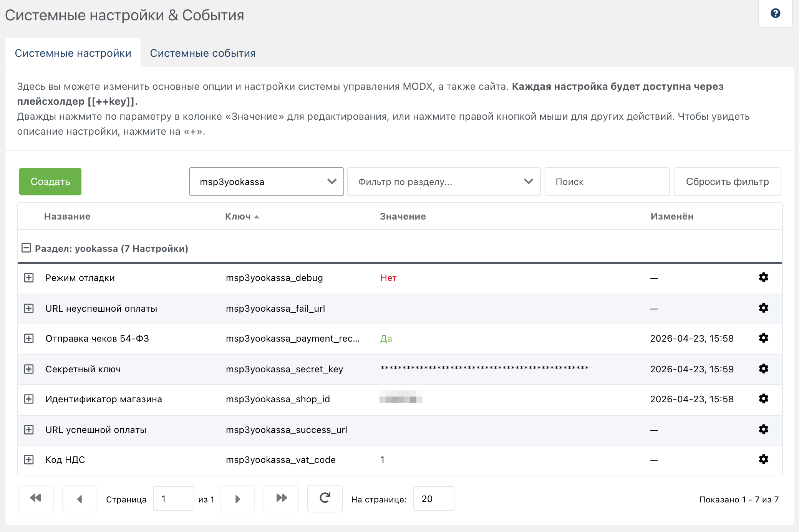This screenshot has width=799, height=532.
Task: Click previous page arrow icon
Action: click(x=80, y=499)
